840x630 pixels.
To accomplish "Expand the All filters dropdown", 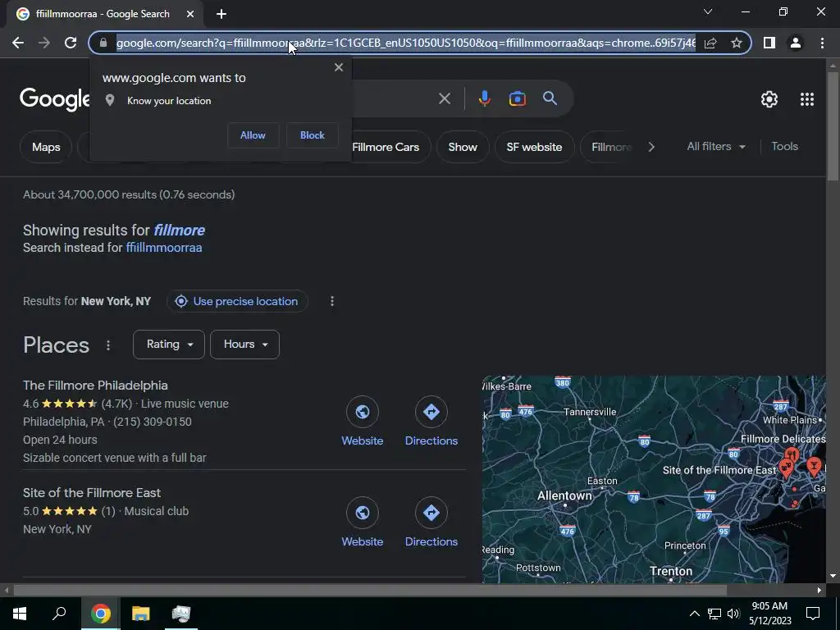I will pyautogui.click(x=716, y=146).
